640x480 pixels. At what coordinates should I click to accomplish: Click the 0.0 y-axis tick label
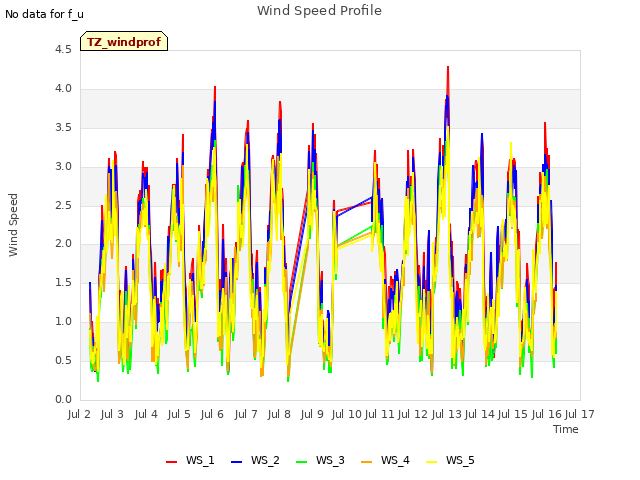click(x=63, y=399)
